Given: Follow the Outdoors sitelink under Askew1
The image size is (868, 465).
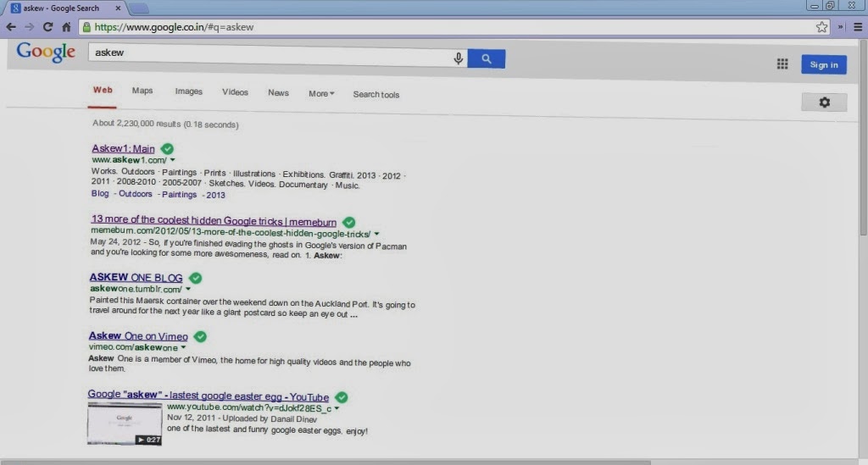Looking at the screenshot, I should (135, 194).
